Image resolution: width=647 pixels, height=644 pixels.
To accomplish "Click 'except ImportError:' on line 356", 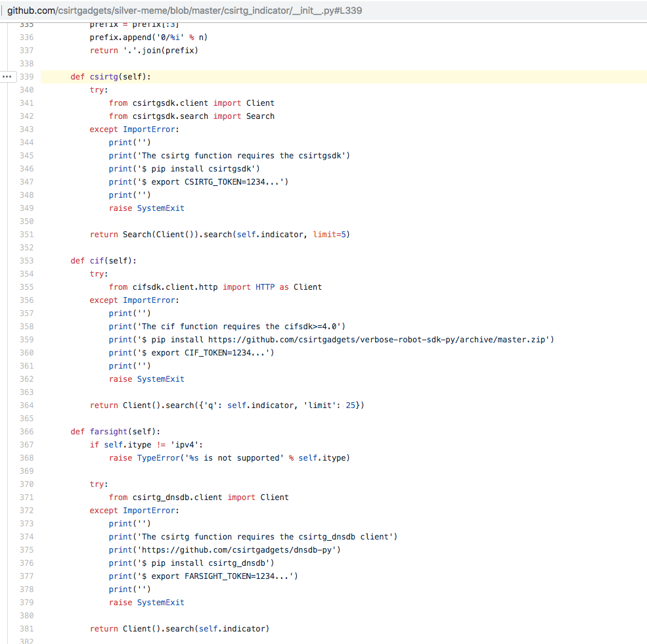I will point(134,300).
